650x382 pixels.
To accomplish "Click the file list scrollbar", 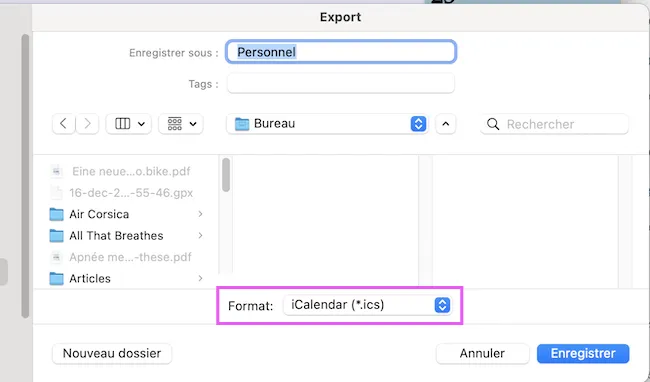I will pos(226,175).
